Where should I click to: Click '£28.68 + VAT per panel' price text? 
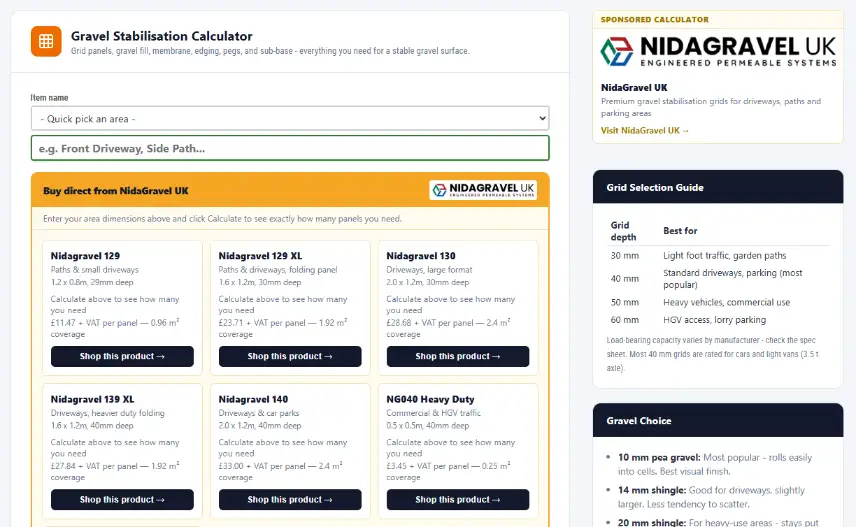(430, 323)
